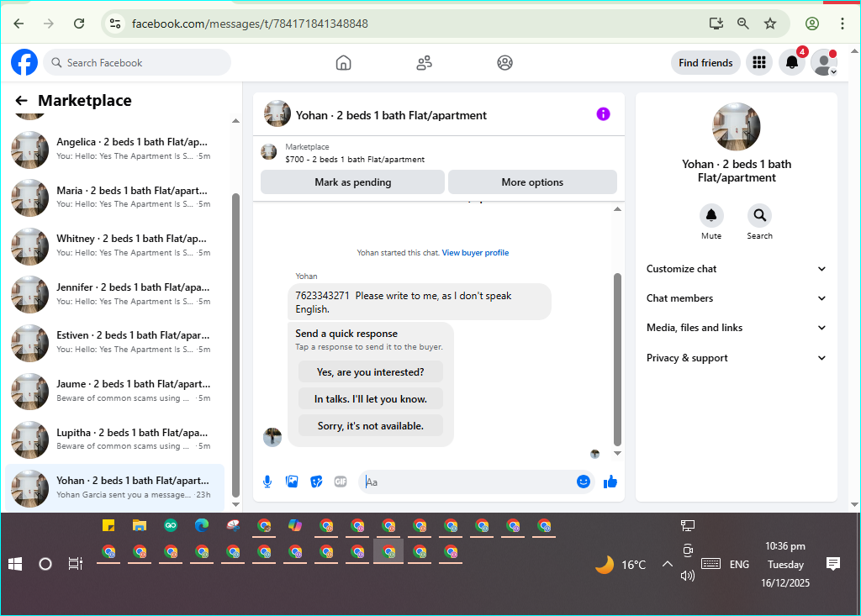
Task: Go to the Home feed icon
Action: click(x=343, y=62)
